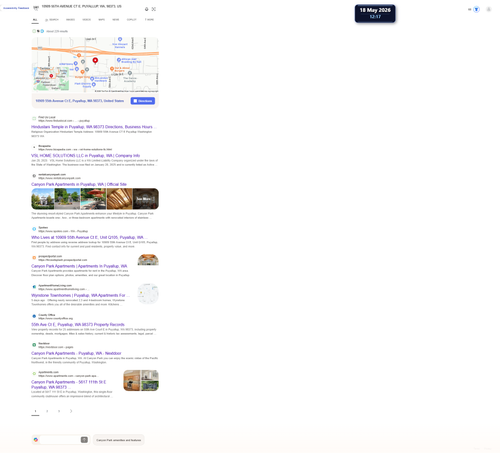The width and height of the screenshot is (500, 453).
Task: Click the Spokeo result favicon
Action: point(34,229)
